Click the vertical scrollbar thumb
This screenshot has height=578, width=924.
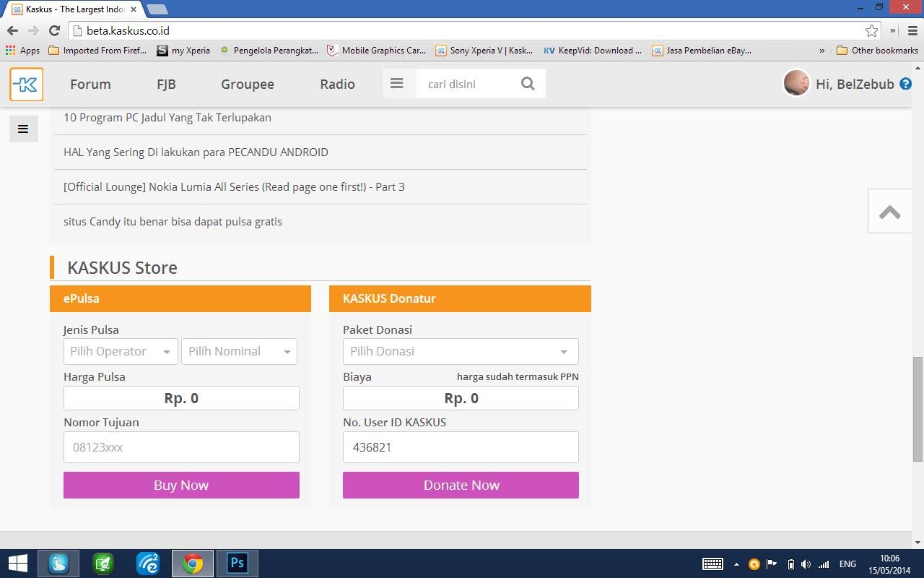[918, 409]
